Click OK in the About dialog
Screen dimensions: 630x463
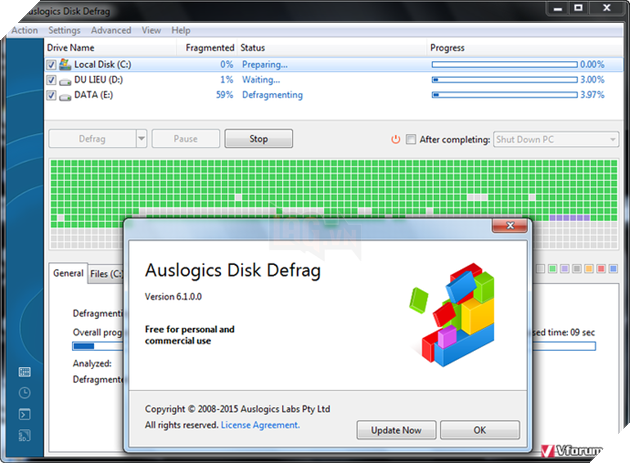pos(480,430)
